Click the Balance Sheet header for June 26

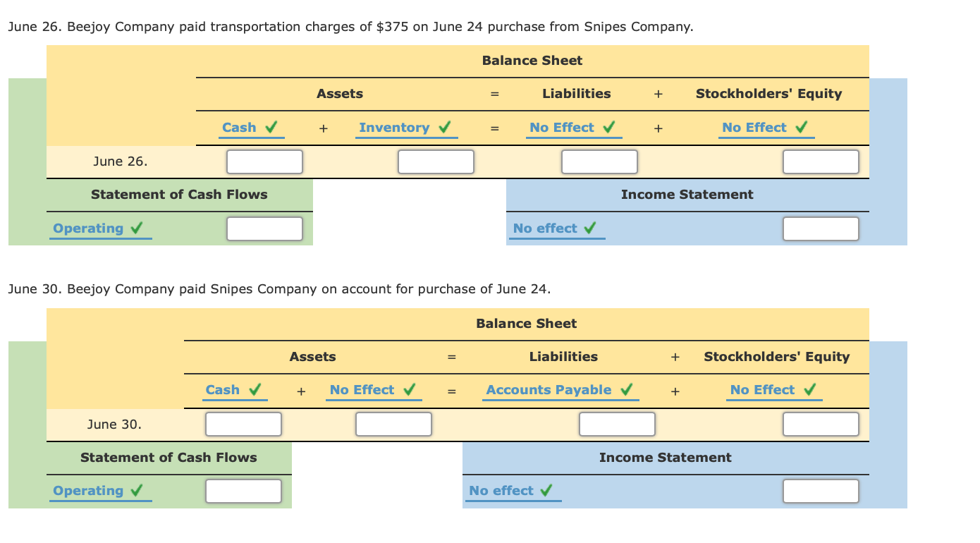pyautogui.click(x=532, y=61)
